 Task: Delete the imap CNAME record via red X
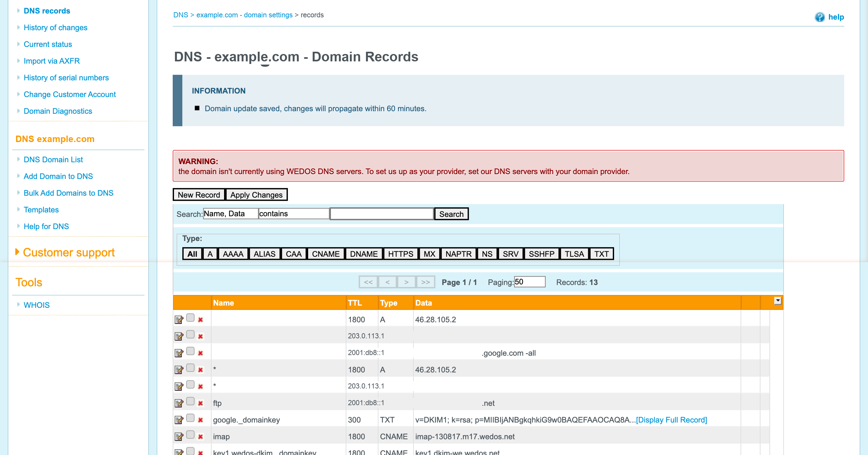coord(201,436)
